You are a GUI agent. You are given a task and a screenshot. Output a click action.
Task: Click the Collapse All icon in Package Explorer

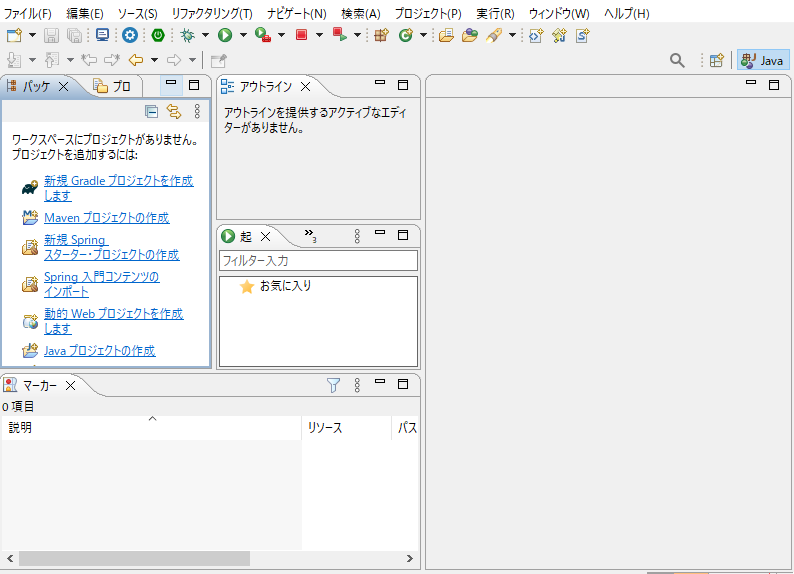pos(151,112)
